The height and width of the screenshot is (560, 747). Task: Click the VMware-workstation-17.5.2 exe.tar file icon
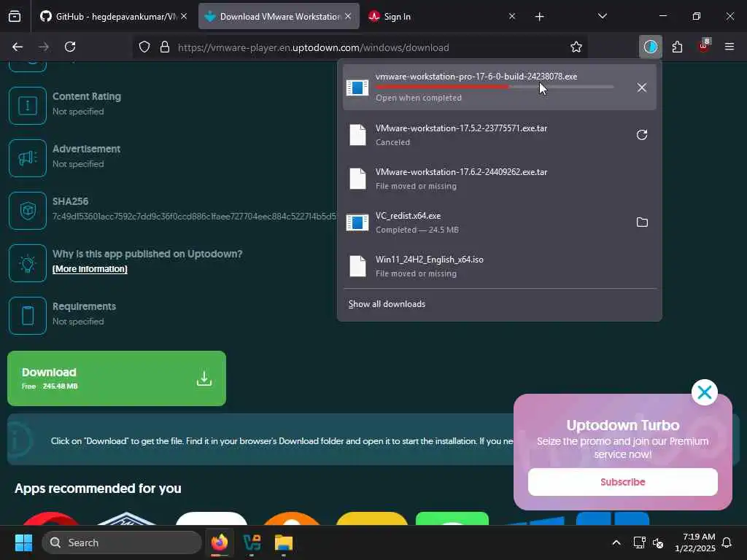point(357,135)
